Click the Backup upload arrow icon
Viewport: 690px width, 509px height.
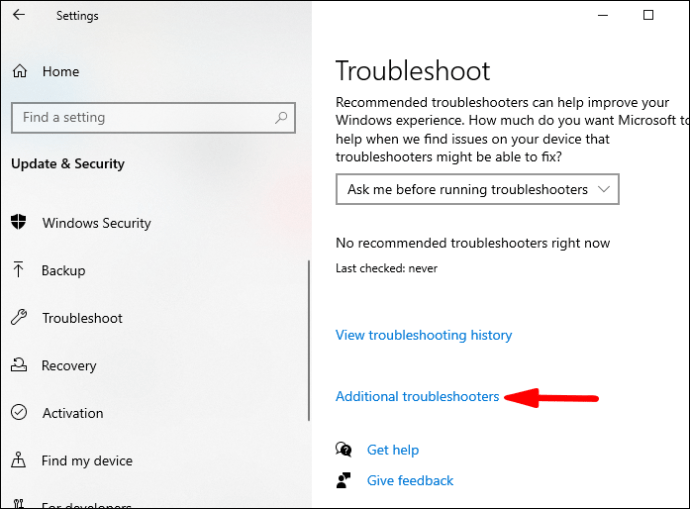[x=18, y=269]
